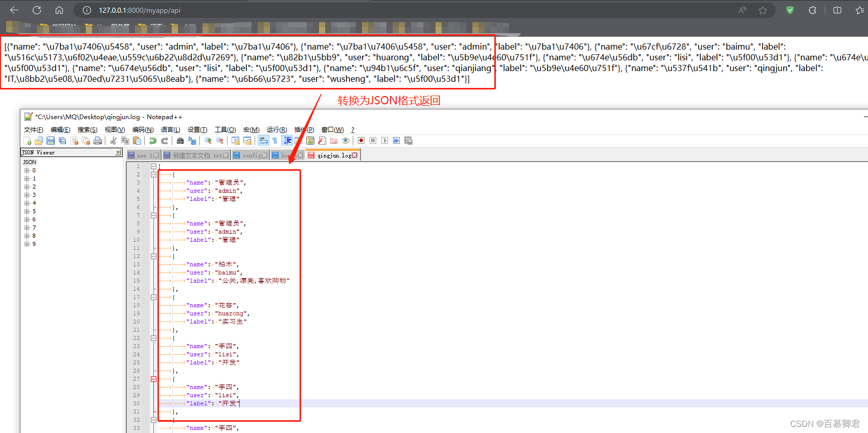Toggle the Indent Guide toolbar button
The height and width of the screenshot is (433, 868).
tap(287, 141)
